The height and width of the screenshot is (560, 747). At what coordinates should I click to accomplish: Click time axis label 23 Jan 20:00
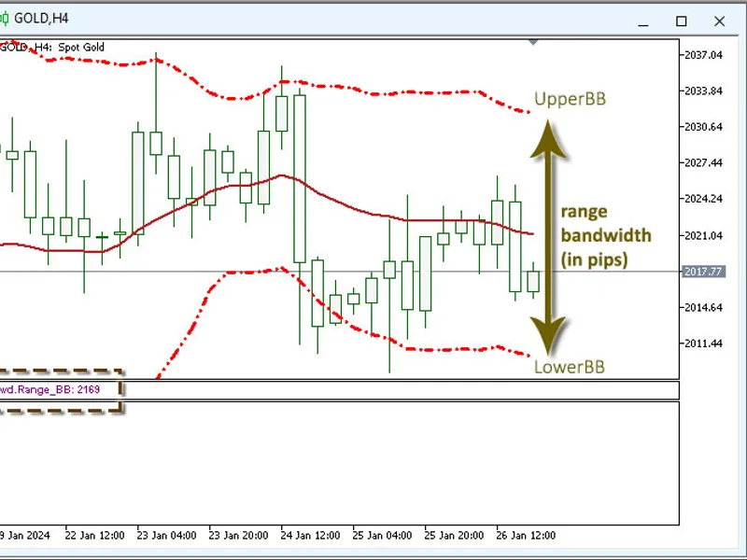pyautogui.click(x=238, y=535)
